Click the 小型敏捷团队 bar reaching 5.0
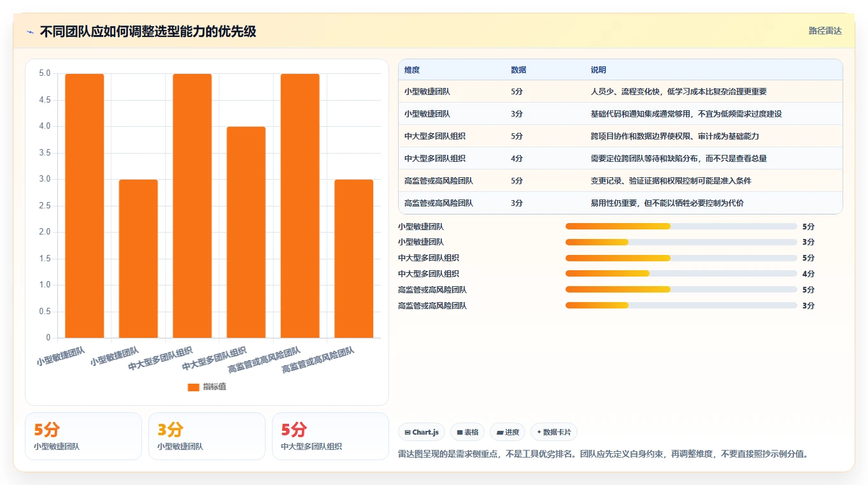 pyautogui.click(x=85, y=206)
